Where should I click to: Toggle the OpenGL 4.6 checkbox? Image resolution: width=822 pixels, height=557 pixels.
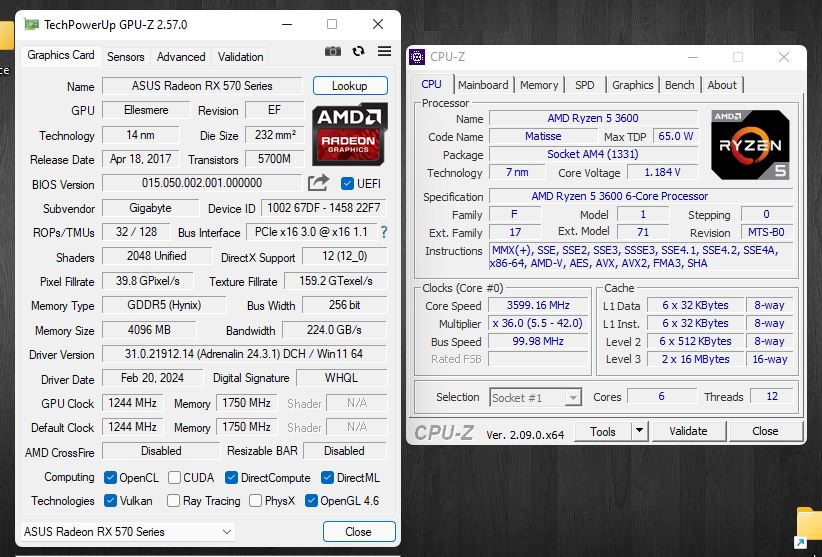pyautogui.click(x=311, y=500)
